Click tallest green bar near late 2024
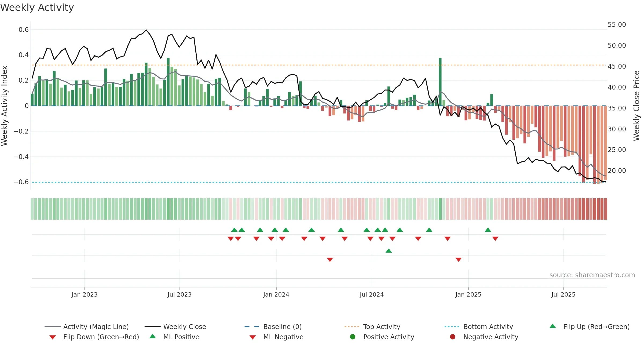 click(440, 82)
